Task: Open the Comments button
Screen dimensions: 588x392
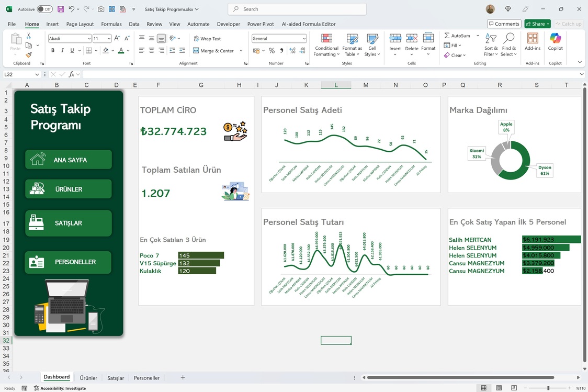Action: [504, 24]
